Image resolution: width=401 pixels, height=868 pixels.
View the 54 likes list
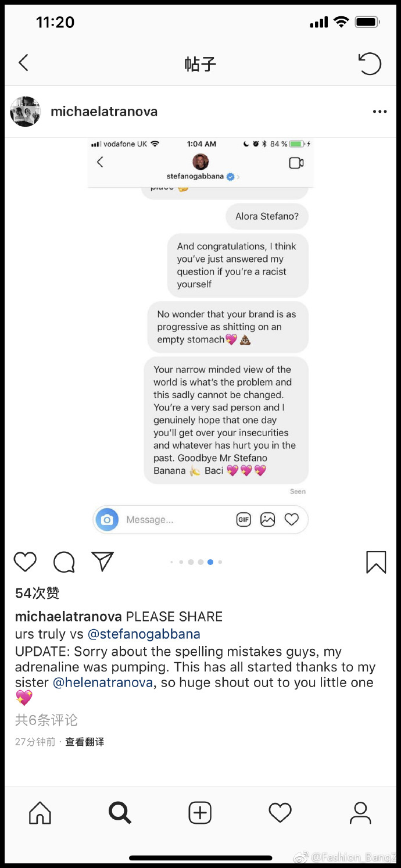[37, 593]
